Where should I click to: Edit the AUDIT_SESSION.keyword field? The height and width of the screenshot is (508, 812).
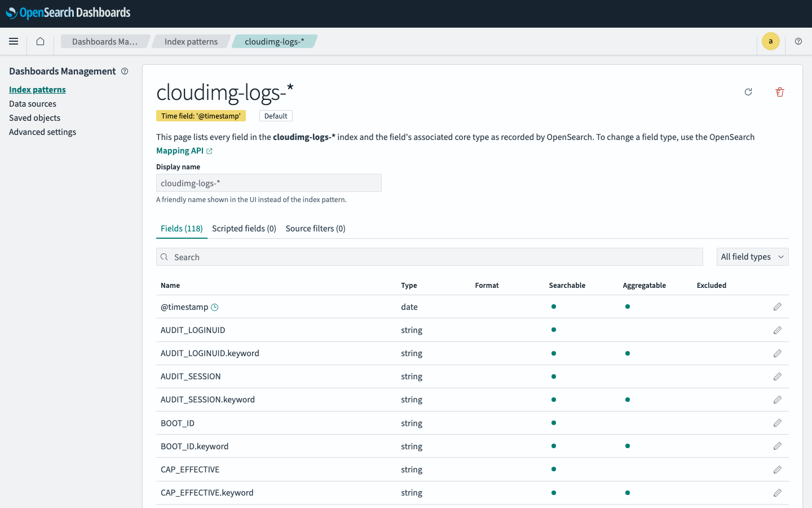[x=778, y=400]
